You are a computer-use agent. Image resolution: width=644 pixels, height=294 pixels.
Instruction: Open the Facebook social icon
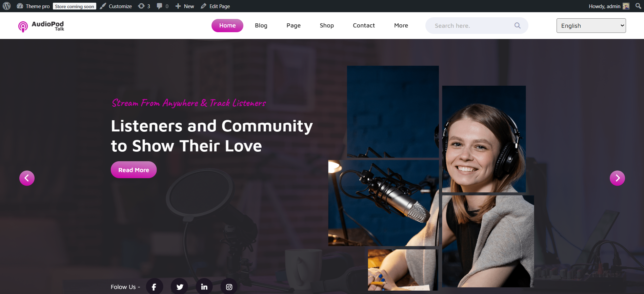154,287
